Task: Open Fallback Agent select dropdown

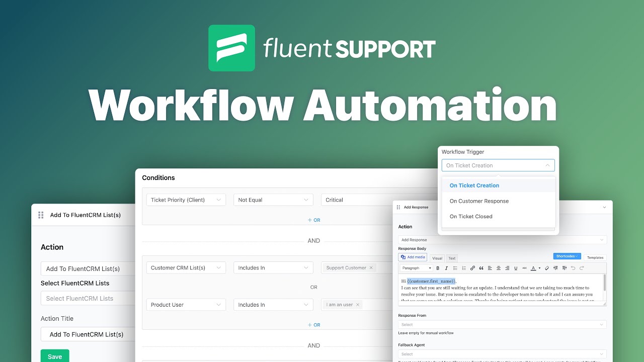Action: coord(502,354)
